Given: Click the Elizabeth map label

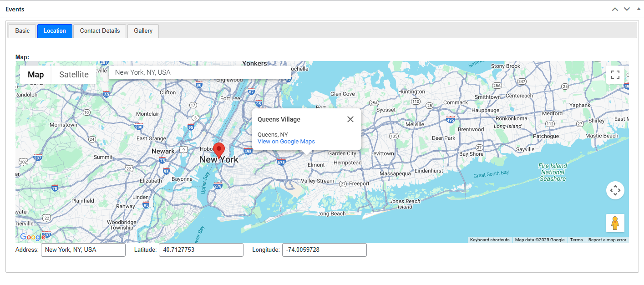Looking at the screenshot, I should click(x=151, y=181).
